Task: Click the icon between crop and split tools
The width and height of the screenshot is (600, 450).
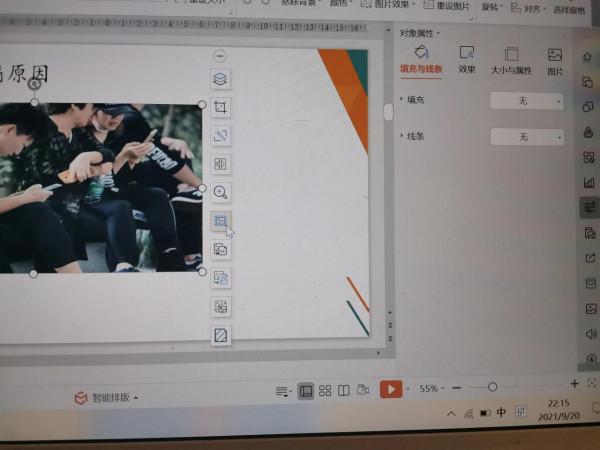Action: 220,136
